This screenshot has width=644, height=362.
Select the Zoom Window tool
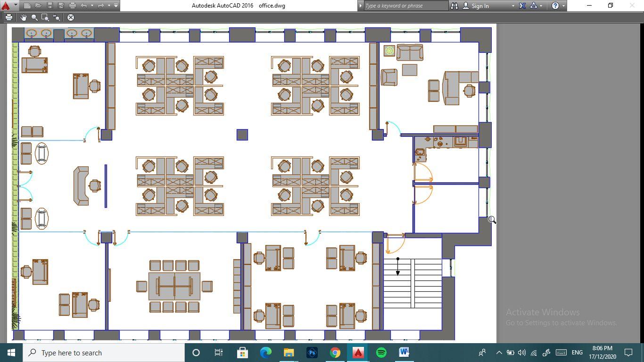click(45, 17)
